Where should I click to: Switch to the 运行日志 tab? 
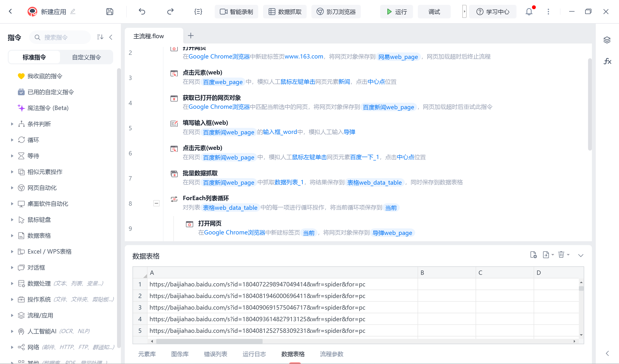point(254,354)
